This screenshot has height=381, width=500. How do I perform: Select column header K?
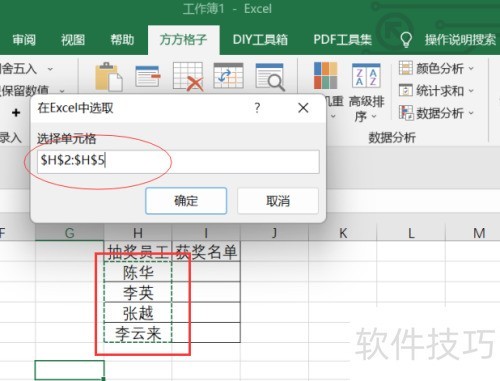[343, 233]
